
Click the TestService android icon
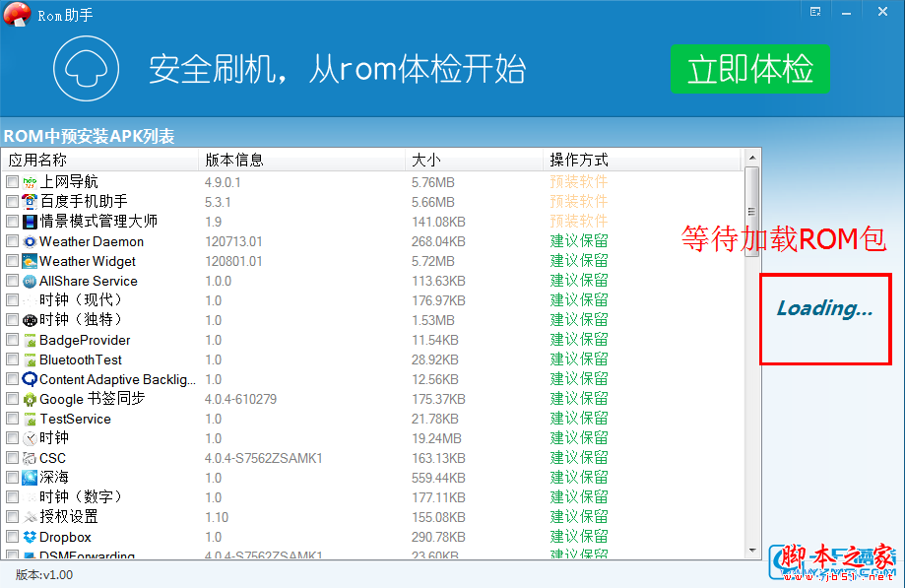30,419
